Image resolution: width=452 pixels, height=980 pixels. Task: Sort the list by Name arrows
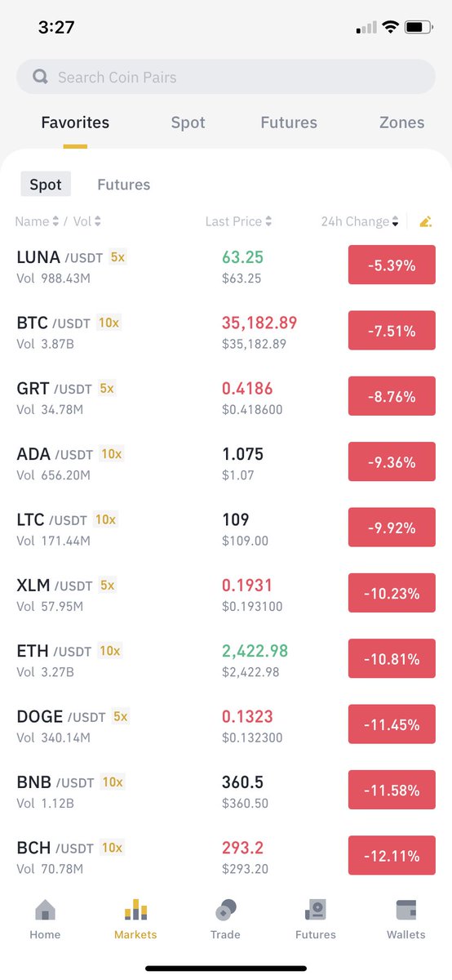point(55,221)
